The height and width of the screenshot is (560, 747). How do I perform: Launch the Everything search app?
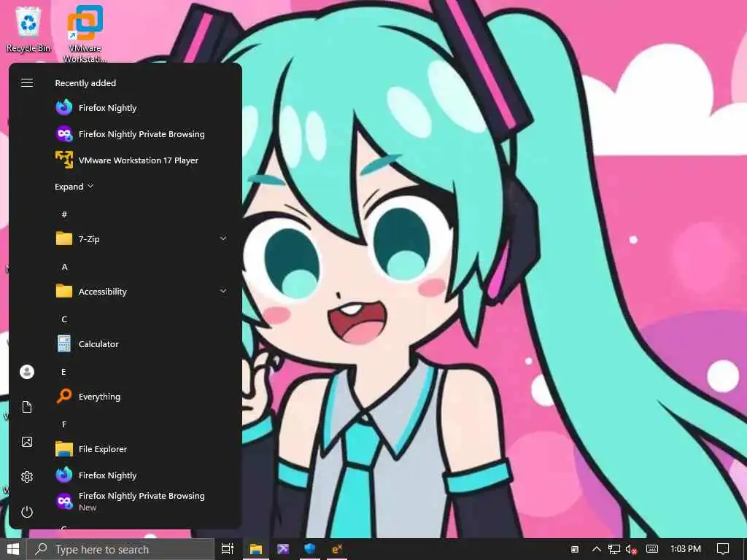pos(141,396)
